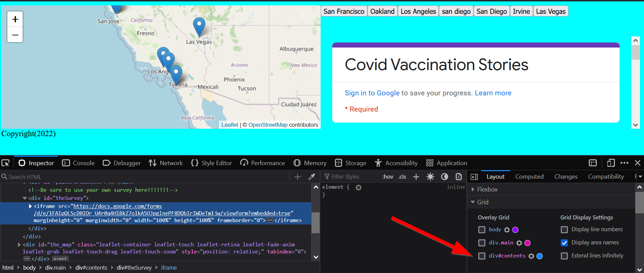The width and height of the screenshot is (644, 273).
Task: Toggle dark color scheme simulation icon
Action: tap(445, 177)
